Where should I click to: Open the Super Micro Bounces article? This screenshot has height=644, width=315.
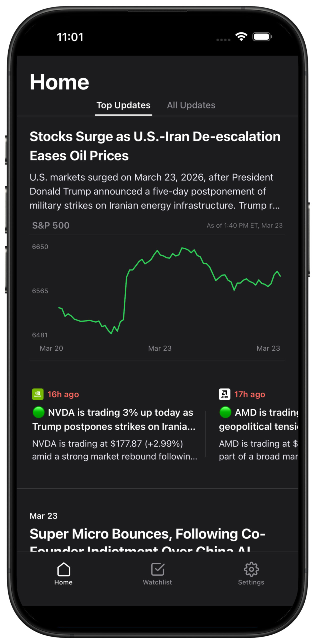point(147,534)
